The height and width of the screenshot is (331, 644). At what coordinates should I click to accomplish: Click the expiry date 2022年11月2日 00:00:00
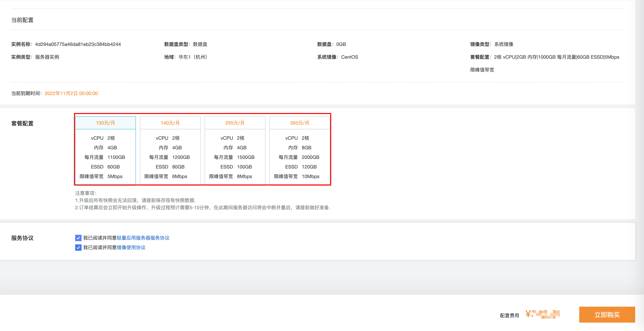(x=71, y=93)
